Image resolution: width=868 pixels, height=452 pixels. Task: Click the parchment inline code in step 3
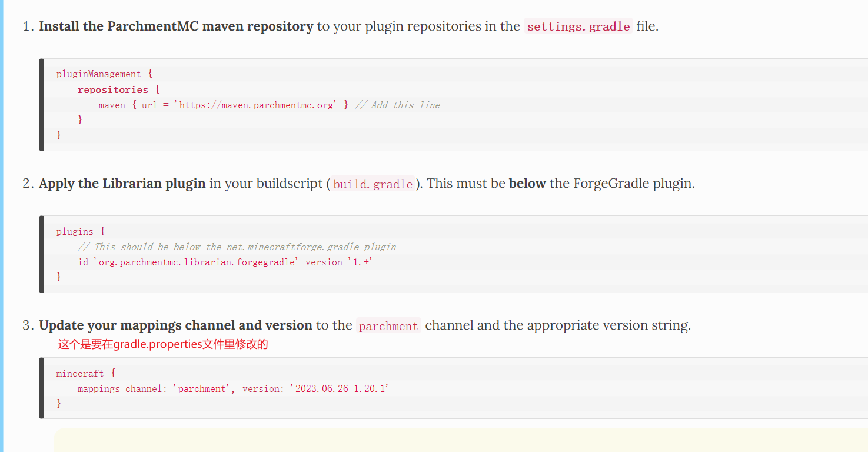coord(388,326)
